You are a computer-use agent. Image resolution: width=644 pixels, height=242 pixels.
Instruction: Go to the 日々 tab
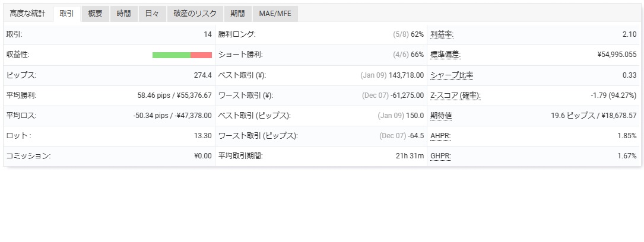click(153, 14)
